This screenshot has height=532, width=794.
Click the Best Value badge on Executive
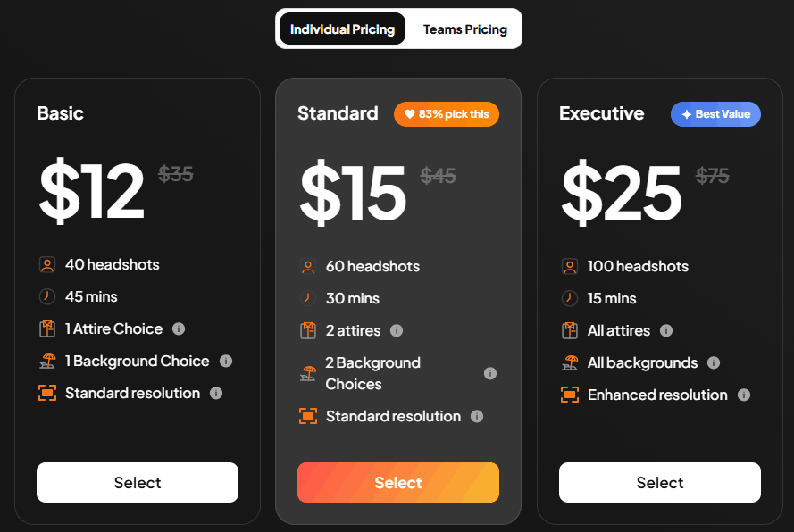(715, 113)
